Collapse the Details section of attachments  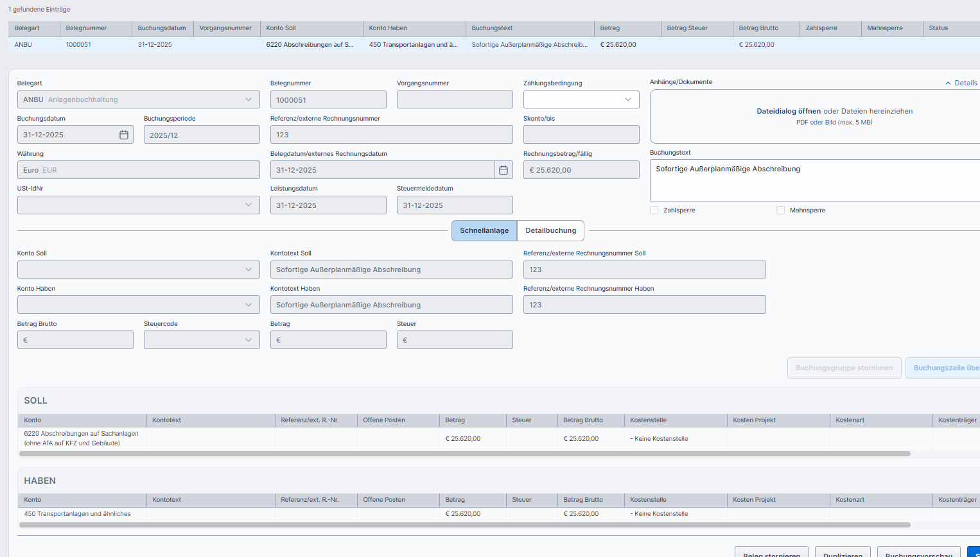(961, 83)
